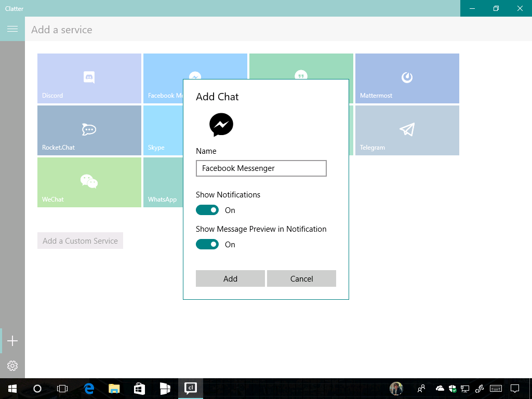Open Task View from the taskbar
Screen dimensions: 532x399
(x=62, y=389)
